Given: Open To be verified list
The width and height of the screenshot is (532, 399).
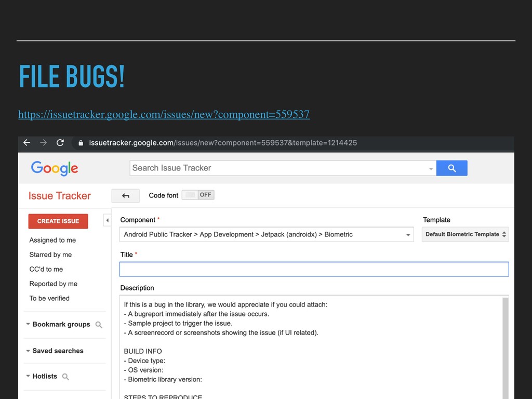Looking at the screenshot, I should pos(49,299).
